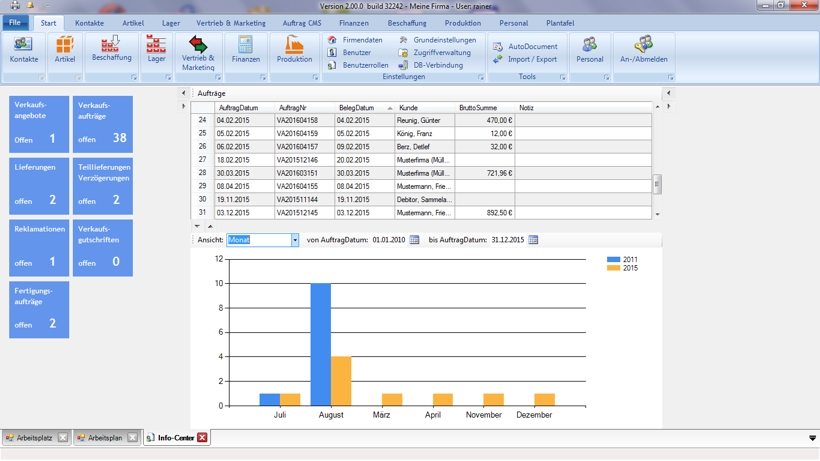Expand the Finanzen group launcher
The width and height of the screenshot is (820, 461).
263,77
